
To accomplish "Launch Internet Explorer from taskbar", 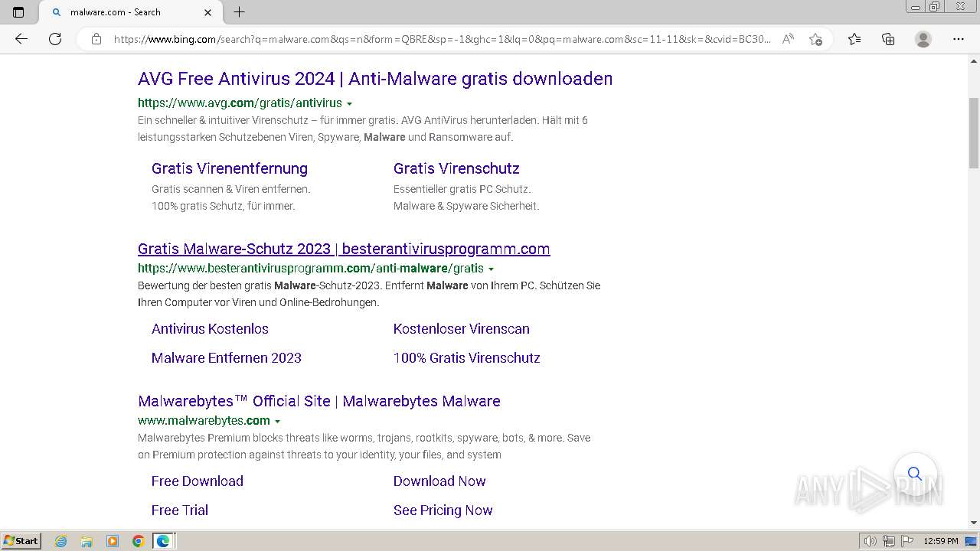I will pyautogui.click(x=61, y=541).
